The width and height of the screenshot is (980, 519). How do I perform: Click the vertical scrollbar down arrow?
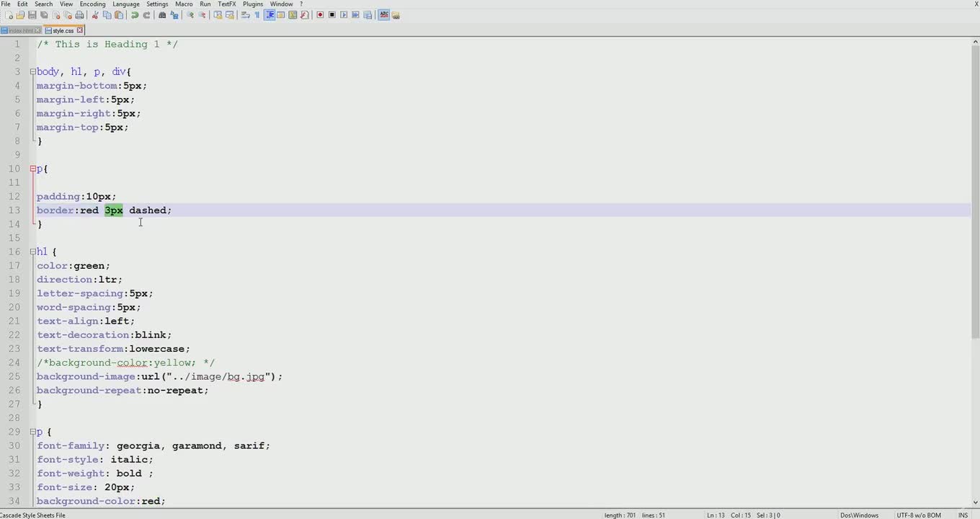pyautogui.click(x=975, y=502)
